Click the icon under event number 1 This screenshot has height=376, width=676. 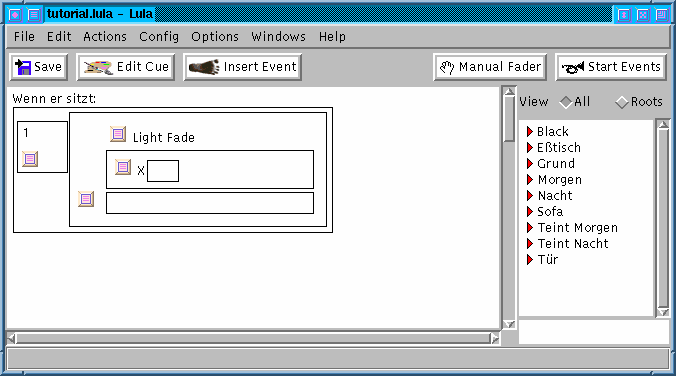(x=30, y=159)
